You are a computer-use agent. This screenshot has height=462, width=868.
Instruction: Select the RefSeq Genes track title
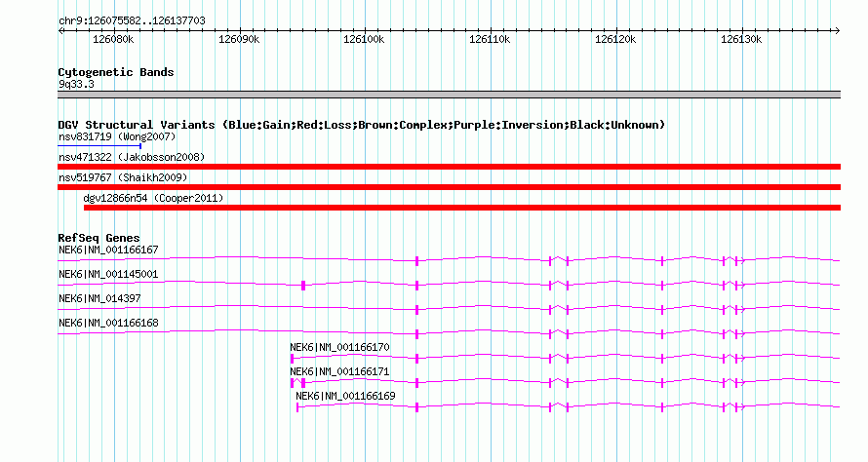[x=99, y=238]
